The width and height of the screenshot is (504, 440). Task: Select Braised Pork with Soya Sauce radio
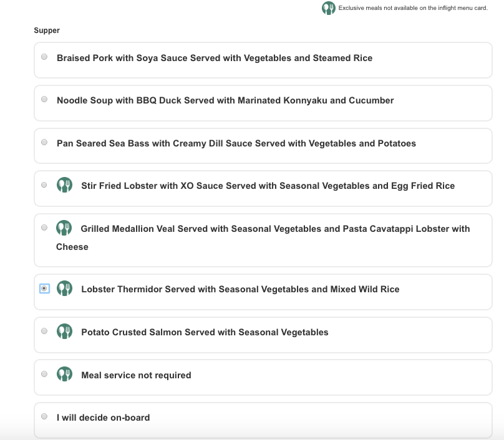click(x=44, y=57)
